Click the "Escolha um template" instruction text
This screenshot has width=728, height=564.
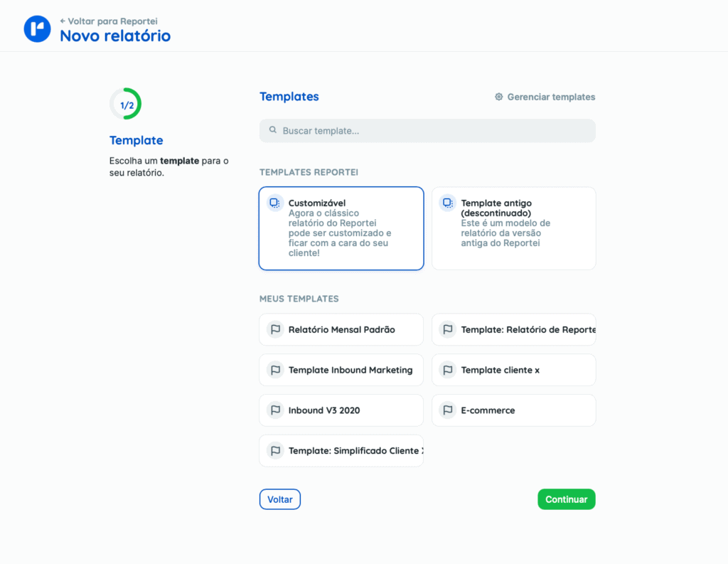pyautogui.click(x=169, y=167)
